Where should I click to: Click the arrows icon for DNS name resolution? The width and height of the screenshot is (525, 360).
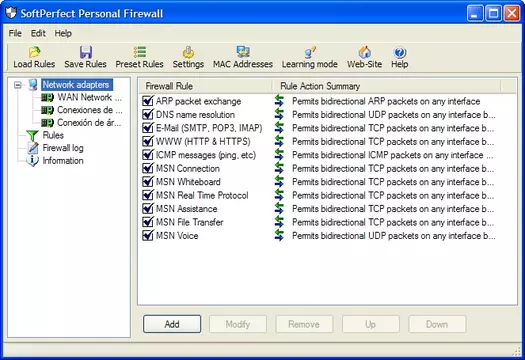pyautogui.click(x=279, y=115)
